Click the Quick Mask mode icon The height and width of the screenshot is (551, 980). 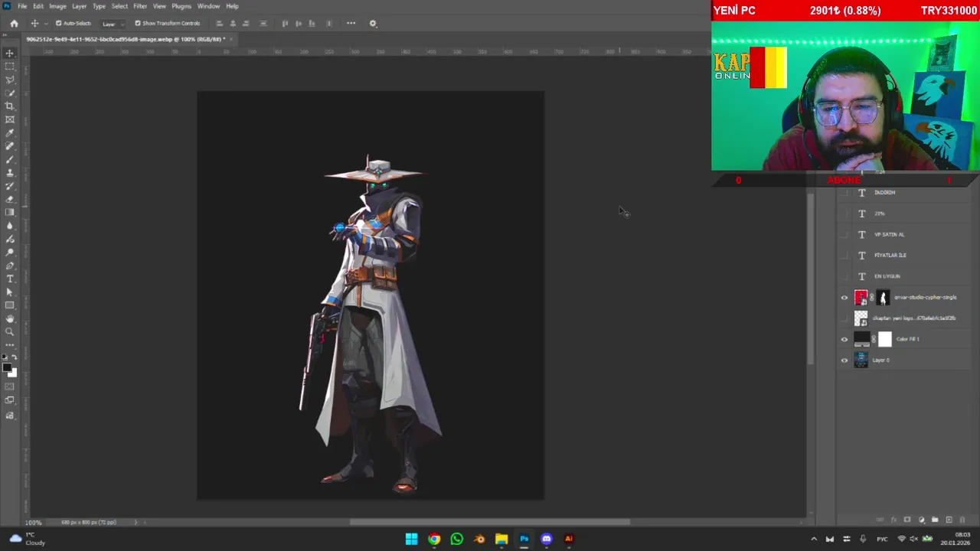10,386
